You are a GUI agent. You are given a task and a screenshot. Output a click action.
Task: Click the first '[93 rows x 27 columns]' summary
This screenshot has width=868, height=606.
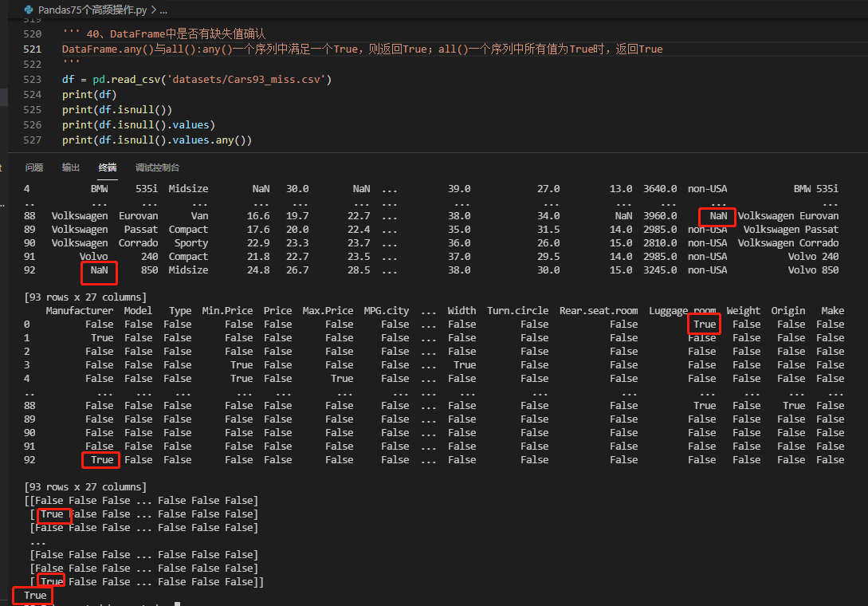85,297
